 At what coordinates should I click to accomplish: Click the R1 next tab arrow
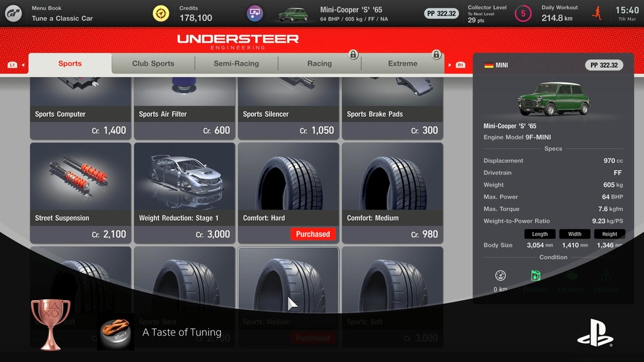tap(457, 65)
